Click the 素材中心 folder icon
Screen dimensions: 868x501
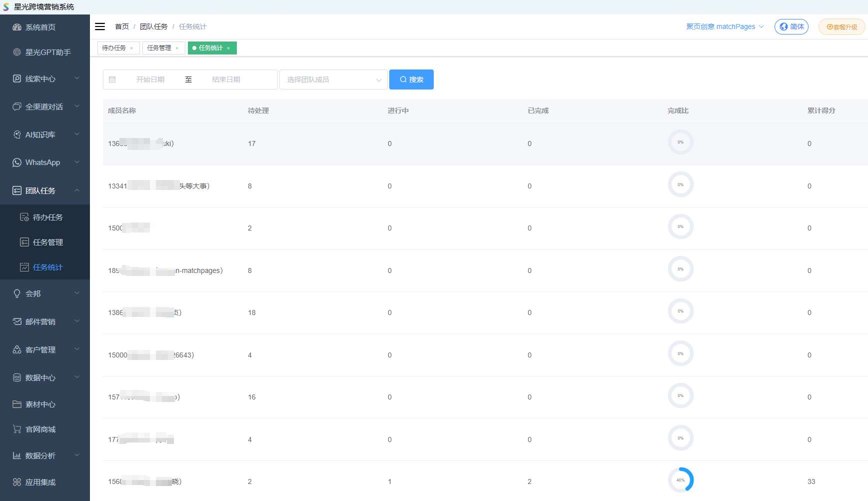click(17, 404)
